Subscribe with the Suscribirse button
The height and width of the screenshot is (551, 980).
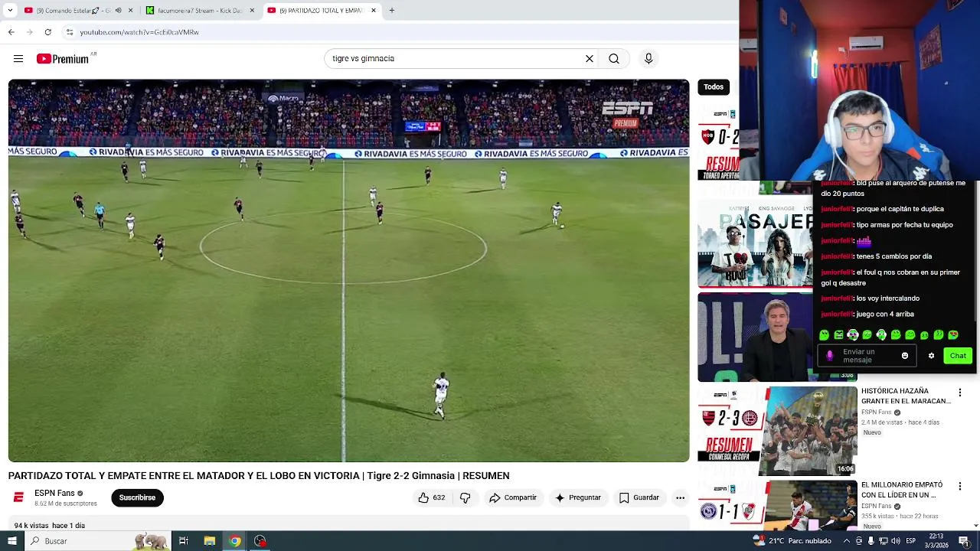point(137,497)
